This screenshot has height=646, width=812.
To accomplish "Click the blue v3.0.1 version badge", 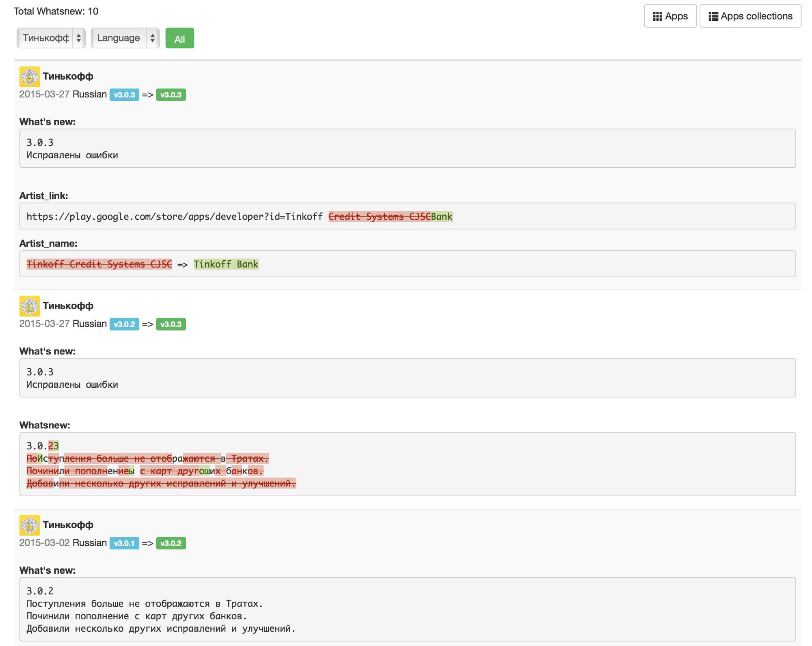I will click(x=124, y=543).
